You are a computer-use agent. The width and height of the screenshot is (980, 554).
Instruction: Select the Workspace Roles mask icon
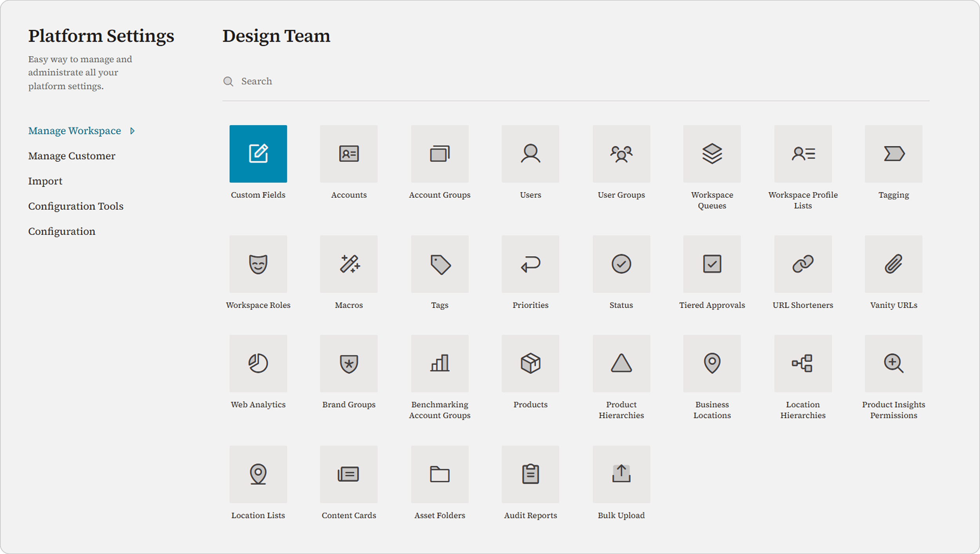(258, 264)
